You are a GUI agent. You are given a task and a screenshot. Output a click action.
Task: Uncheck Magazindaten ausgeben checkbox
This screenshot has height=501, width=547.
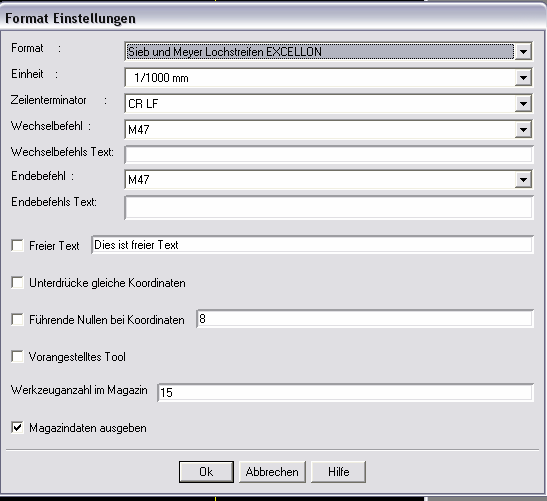coord(17,427)
